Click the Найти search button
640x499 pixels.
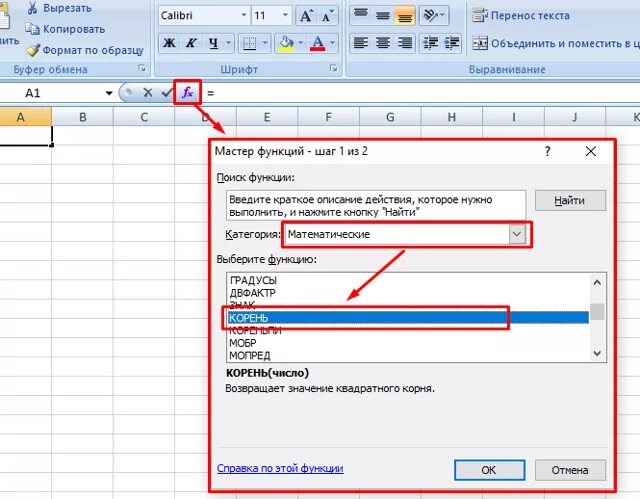coord(570,200)
